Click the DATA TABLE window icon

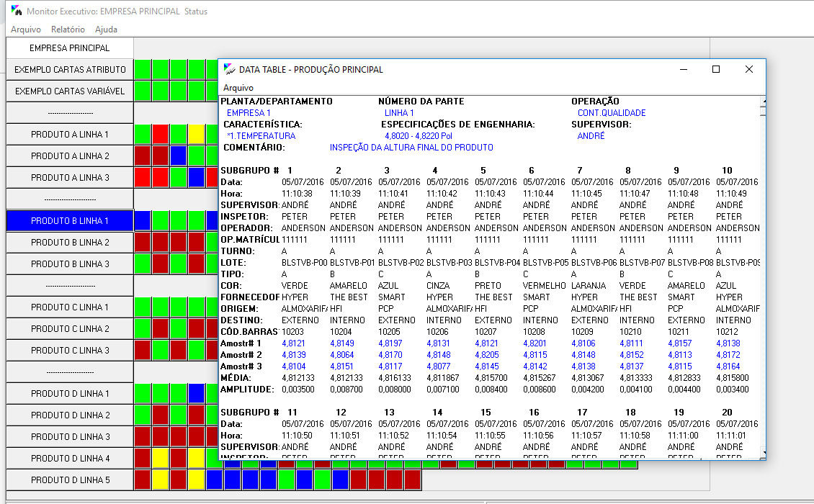(x=229, y=70)
